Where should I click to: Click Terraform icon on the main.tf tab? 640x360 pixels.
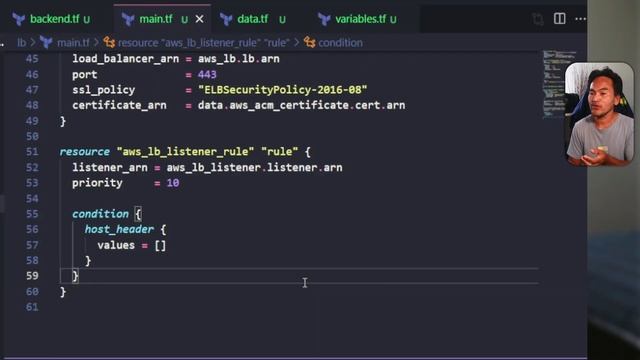(x=128, y=19)
